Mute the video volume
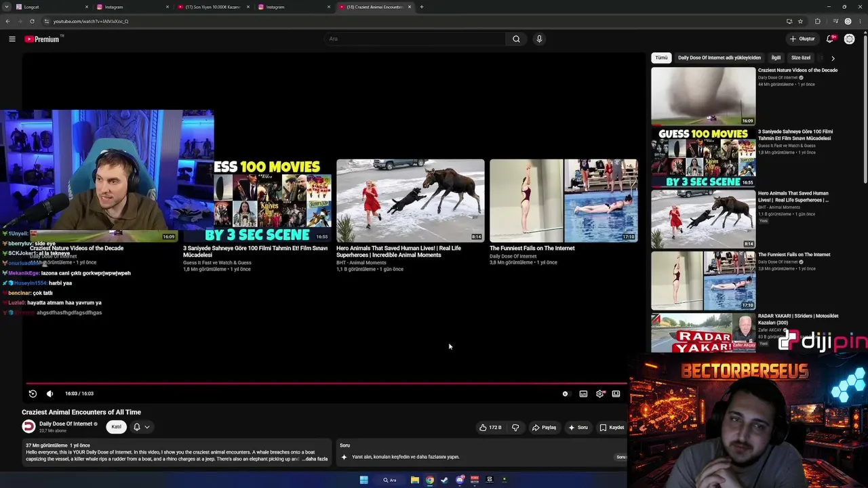Screen dimensions: 868x488 tap(50, 394)
